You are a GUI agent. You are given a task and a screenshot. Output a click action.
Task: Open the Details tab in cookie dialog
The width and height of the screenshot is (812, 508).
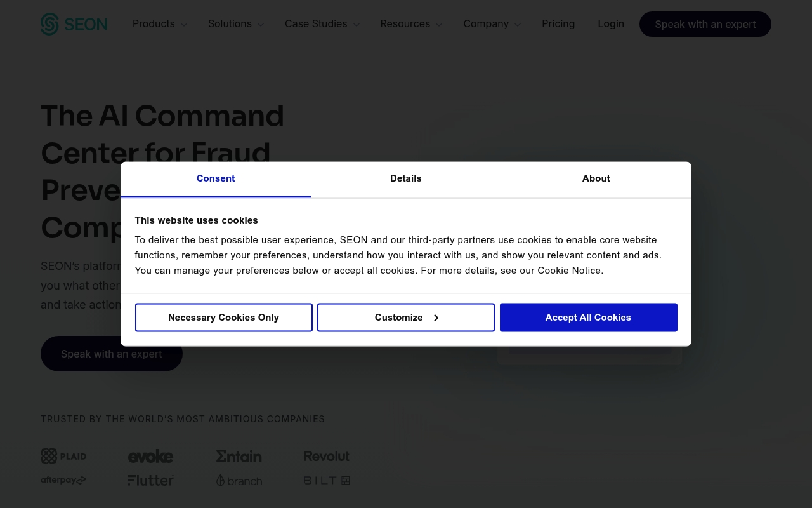406,179
